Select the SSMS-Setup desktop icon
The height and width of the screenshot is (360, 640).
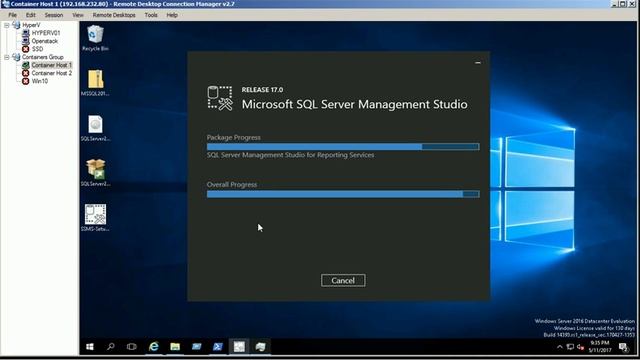pyautogui.click(x=96, y=218)
